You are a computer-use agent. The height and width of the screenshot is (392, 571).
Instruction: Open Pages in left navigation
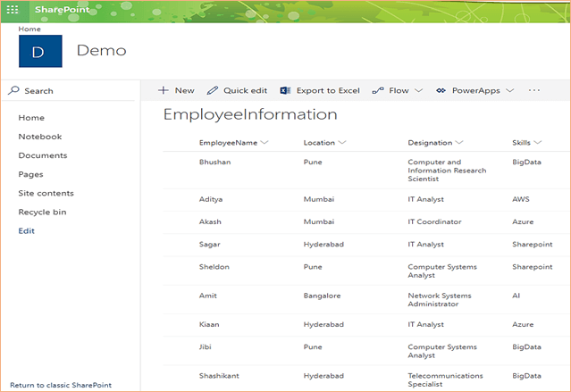30,174
